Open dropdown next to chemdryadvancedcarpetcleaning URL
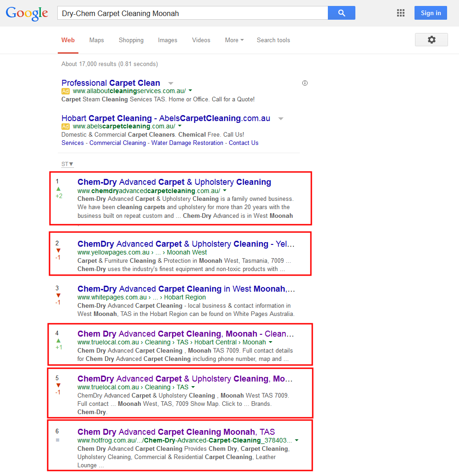 point(225,191)
